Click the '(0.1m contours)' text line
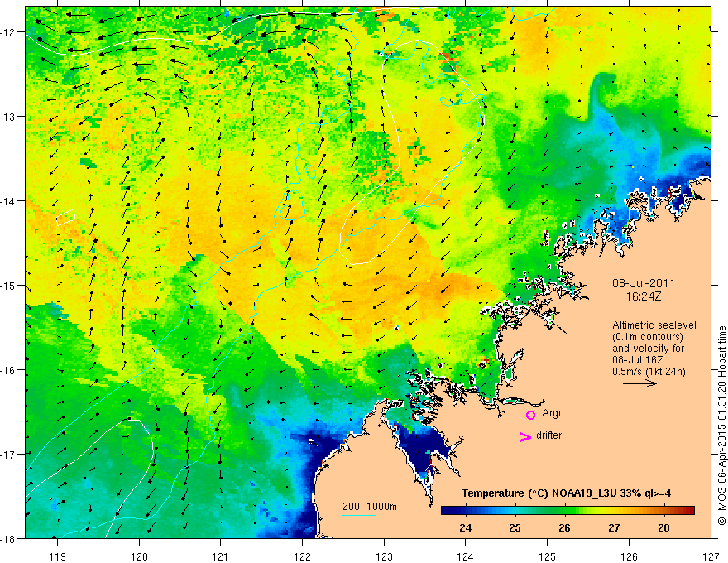The width and height of the screenshot is (728, 563). tap(648, 337)
